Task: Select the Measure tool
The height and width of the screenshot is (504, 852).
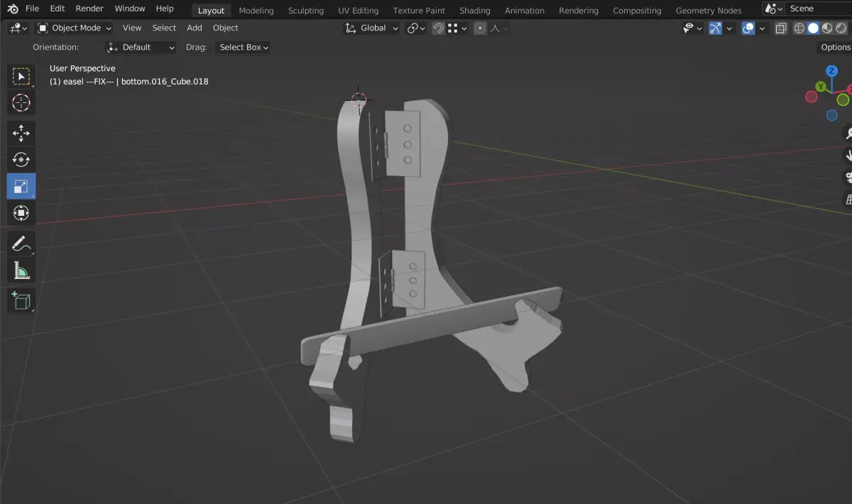Action: [x=21, y=270]
